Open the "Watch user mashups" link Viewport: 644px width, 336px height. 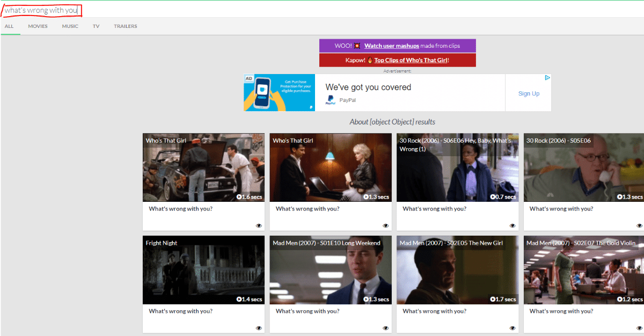pos(392,46)
